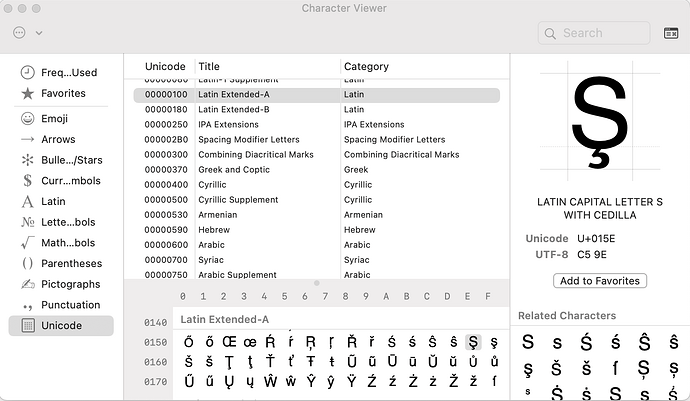Select highlighted Ş in character grid

473,342
